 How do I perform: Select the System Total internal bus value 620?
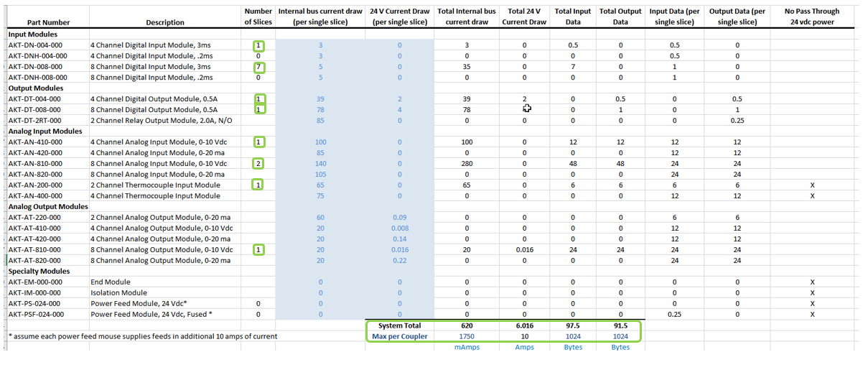(x=467, y=325)
